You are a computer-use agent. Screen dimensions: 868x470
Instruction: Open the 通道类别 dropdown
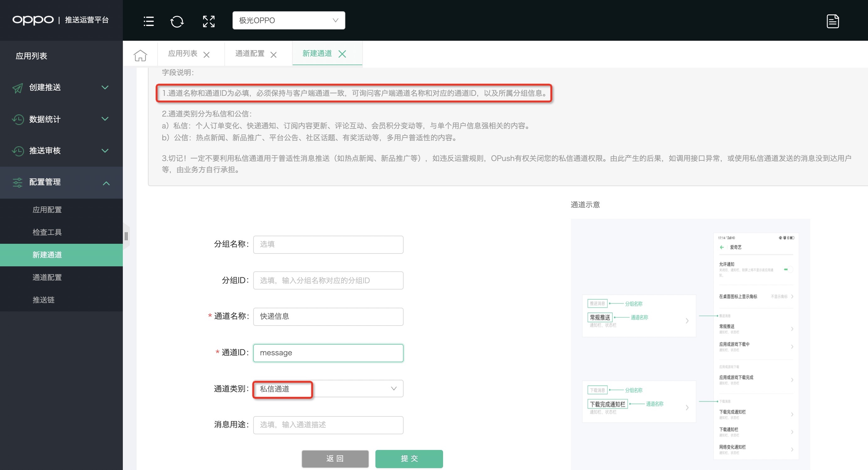[328, 389]
